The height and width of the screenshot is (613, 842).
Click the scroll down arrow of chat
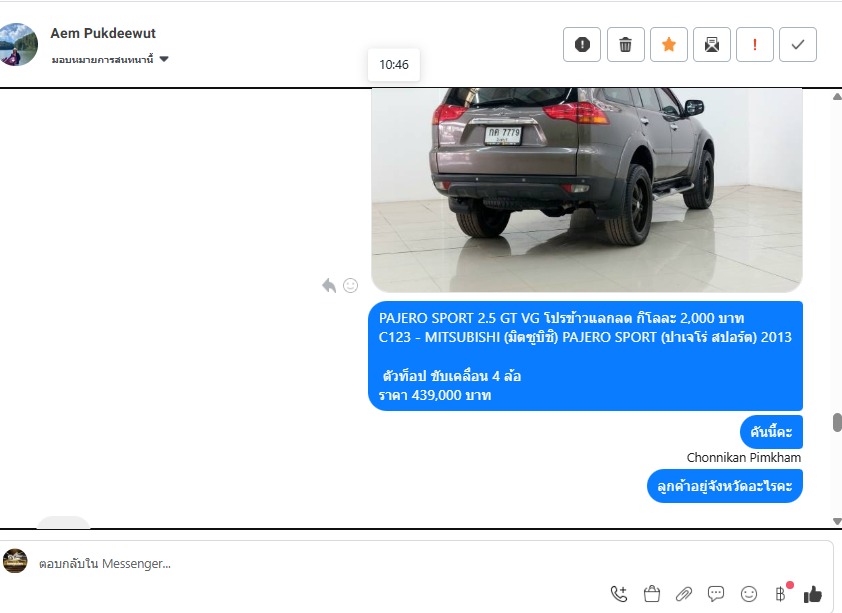click(x=837, y=521)
